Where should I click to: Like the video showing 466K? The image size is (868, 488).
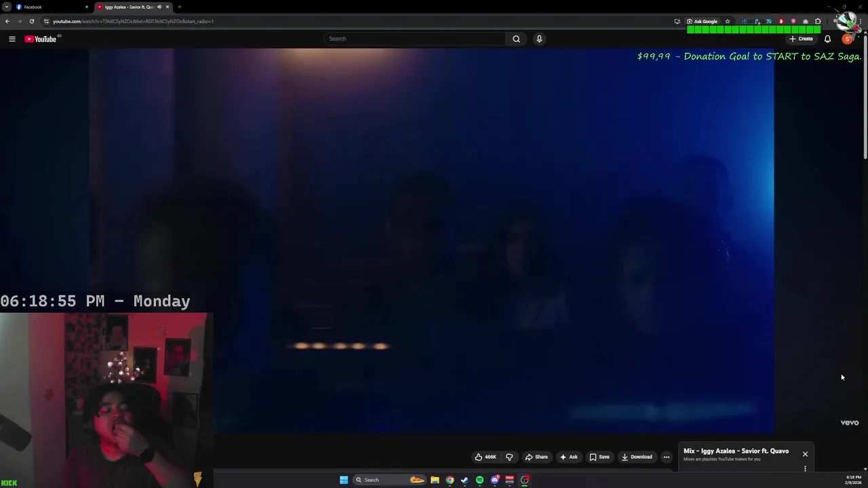click(486, 457)
